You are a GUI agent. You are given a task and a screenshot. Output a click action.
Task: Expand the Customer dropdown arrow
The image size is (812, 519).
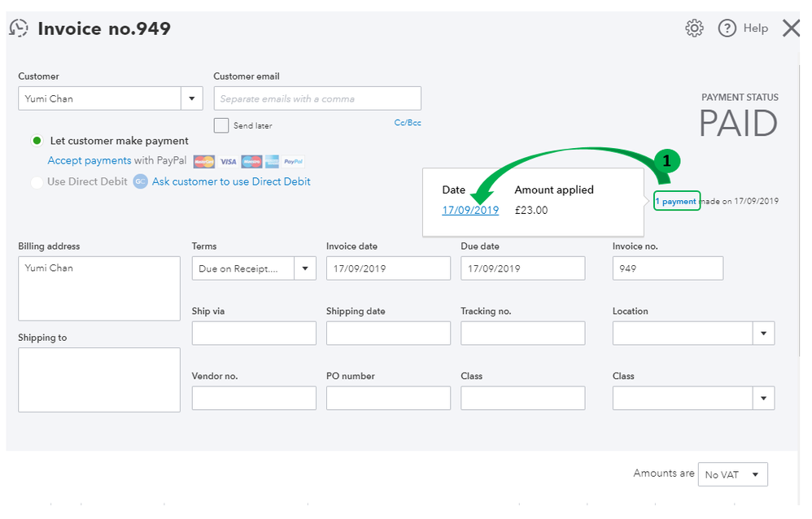(x=191, y=98)
